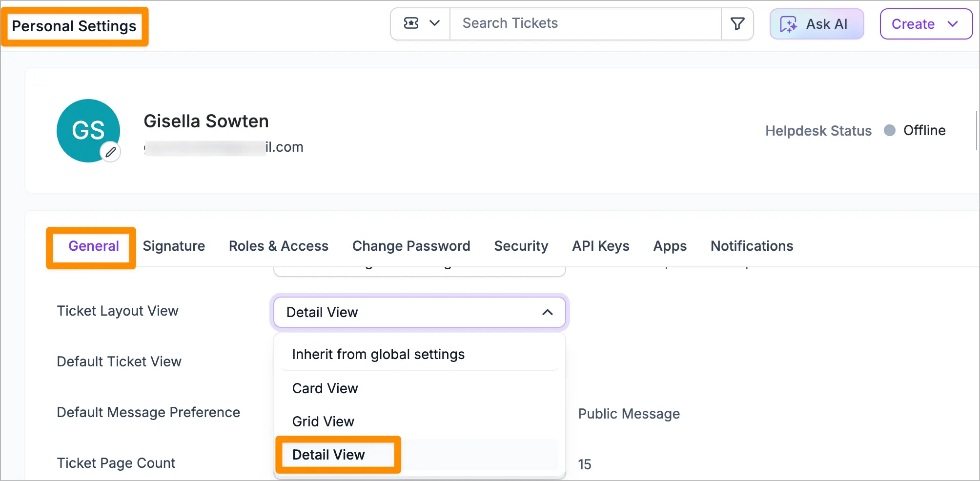Select Card View from the list
Screen dimensions: 980x481
coord(325,388)
